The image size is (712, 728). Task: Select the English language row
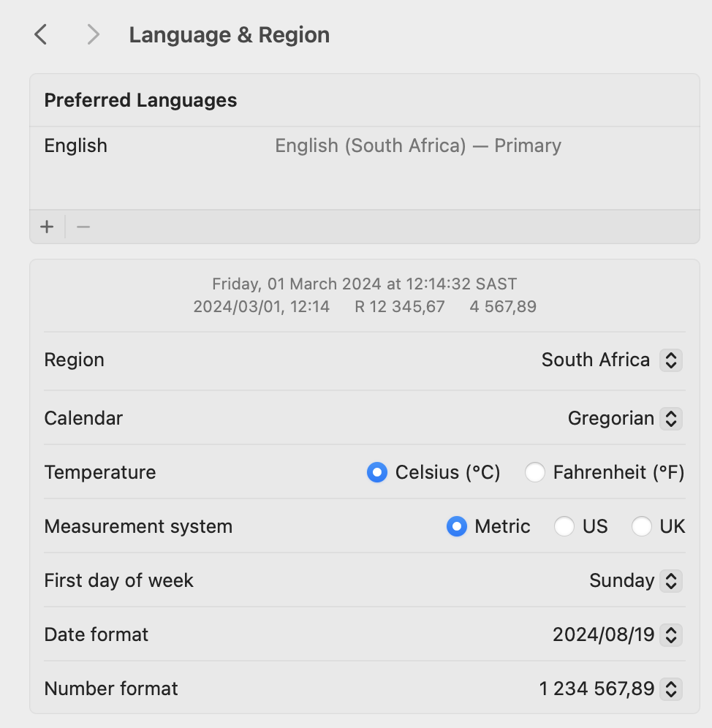pyautogui.click(x=365, y=145)
